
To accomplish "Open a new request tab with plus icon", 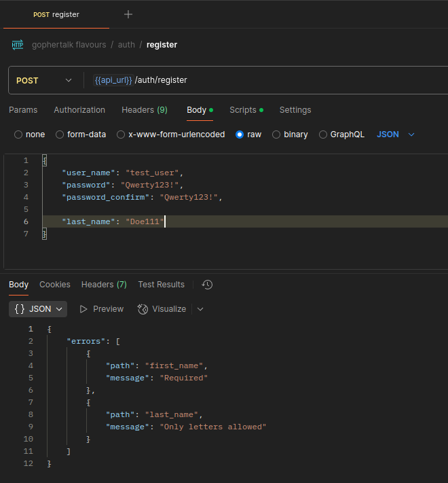I will pyautogui.click(x=128, y=14).
